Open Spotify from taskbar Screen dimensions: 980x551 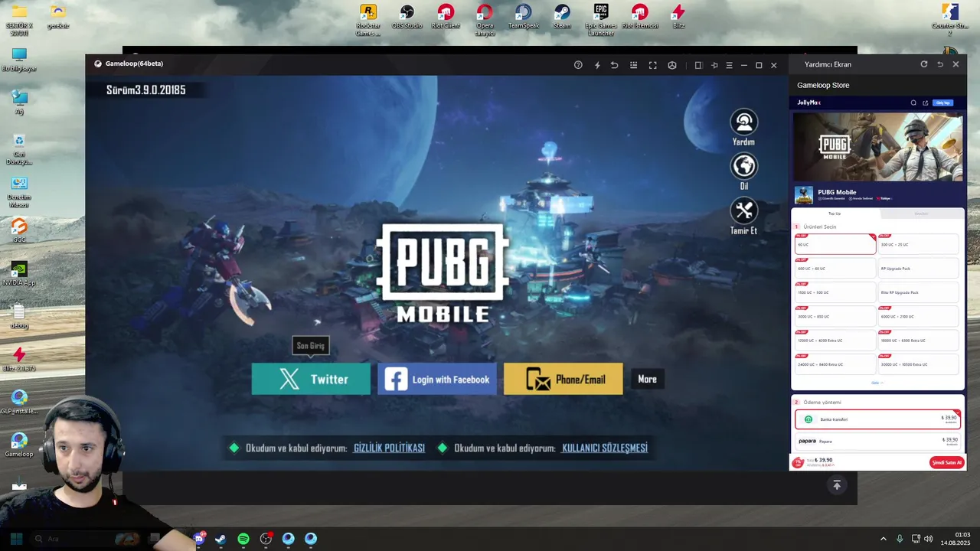point(243,539)
